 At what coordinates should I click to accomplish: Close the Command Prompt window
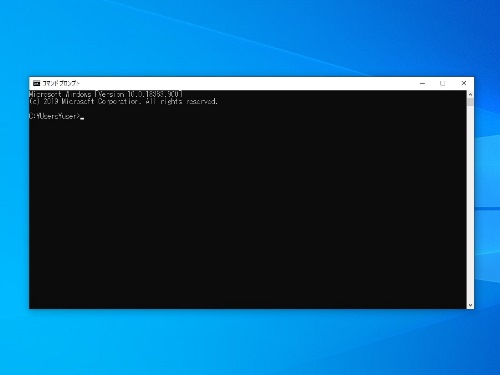[464, 83]
